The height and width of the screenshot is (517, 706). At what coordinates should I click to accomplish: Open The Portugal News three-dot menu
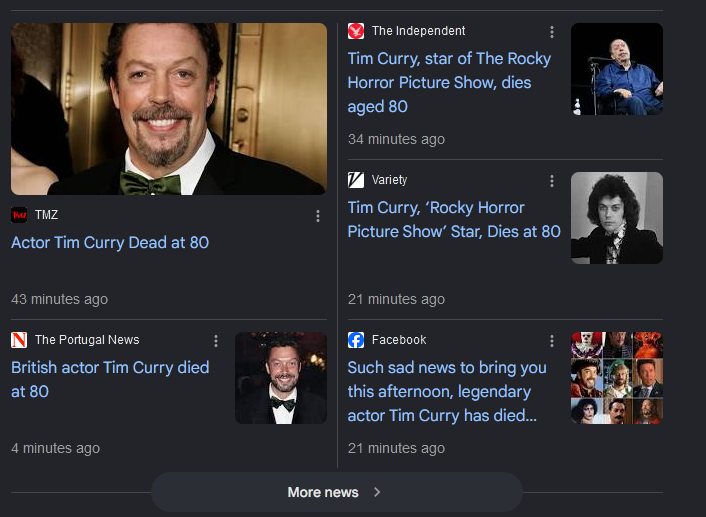pos(216,341)
